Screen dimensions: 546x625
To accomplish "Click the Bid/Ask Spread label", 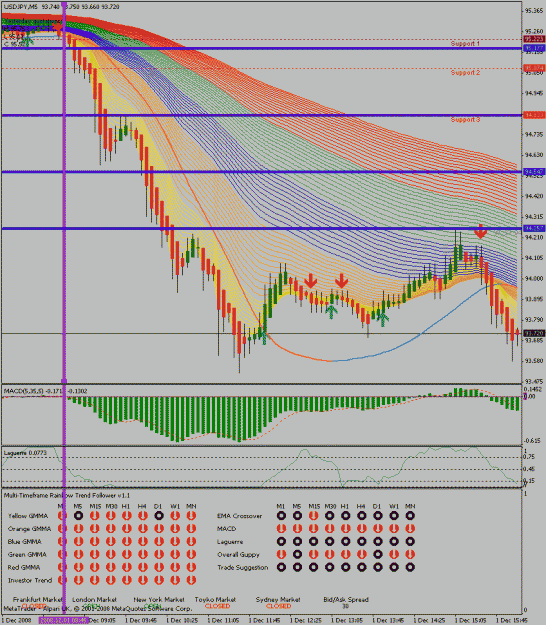I will coord(346,599).
